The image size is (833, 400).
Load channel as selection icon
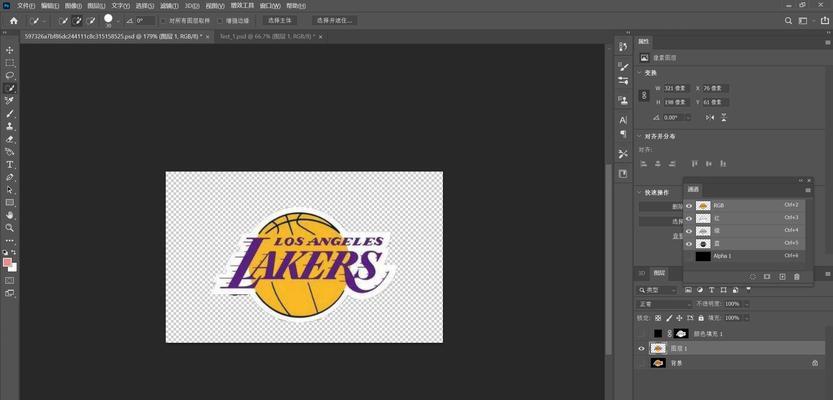click(753, 277)
